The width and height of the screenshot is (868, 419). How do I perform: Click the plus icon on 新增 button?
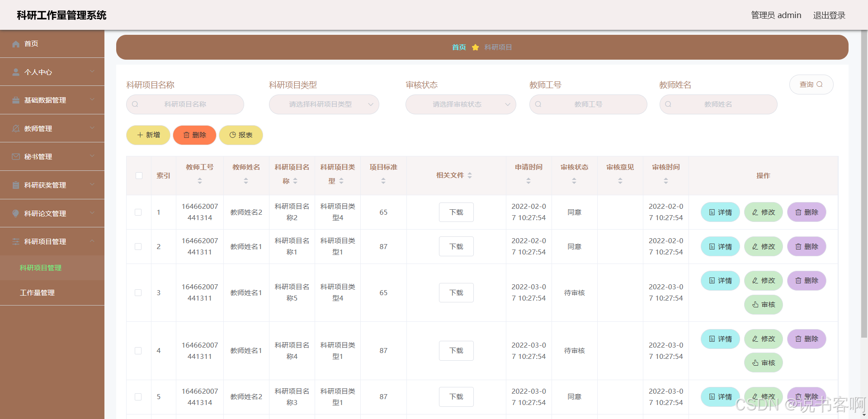tap(140, 135)
